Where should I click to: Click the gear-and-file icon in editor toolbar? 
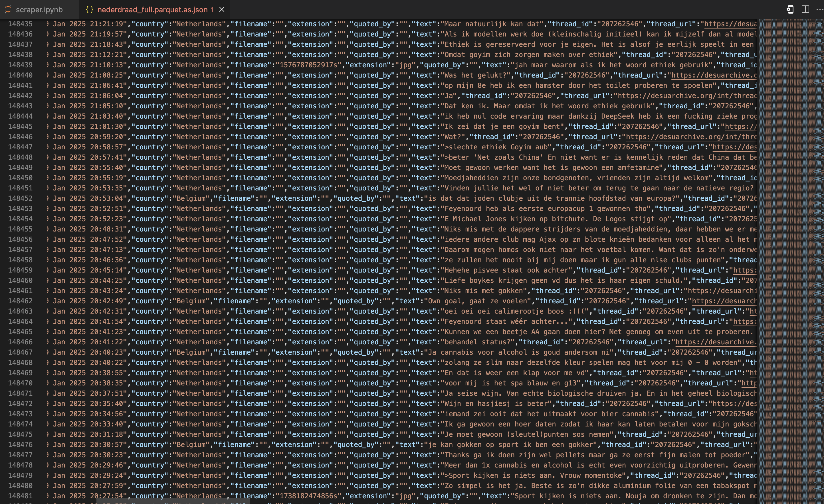pos(790,10)
